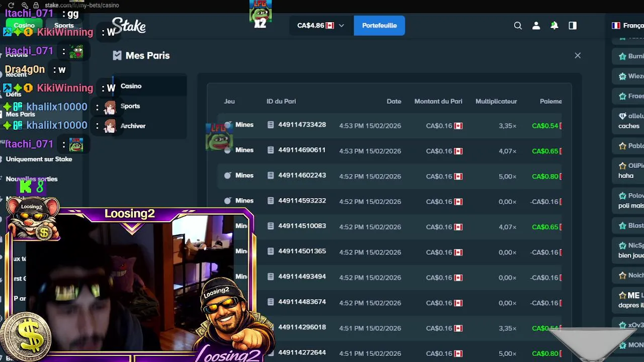
Task: Open bet ID 449114483674 receipt icon
Action: (271, 302)
